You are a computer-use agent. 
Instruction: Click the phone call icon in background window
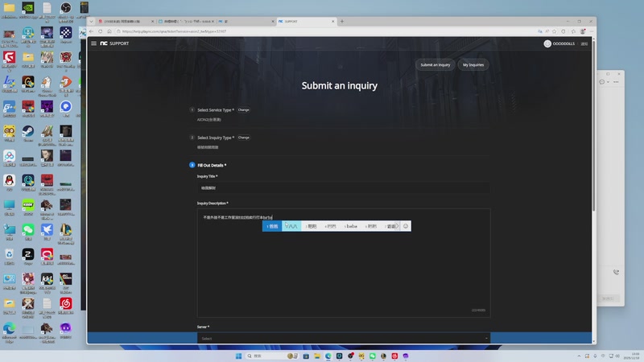[616, 272]
